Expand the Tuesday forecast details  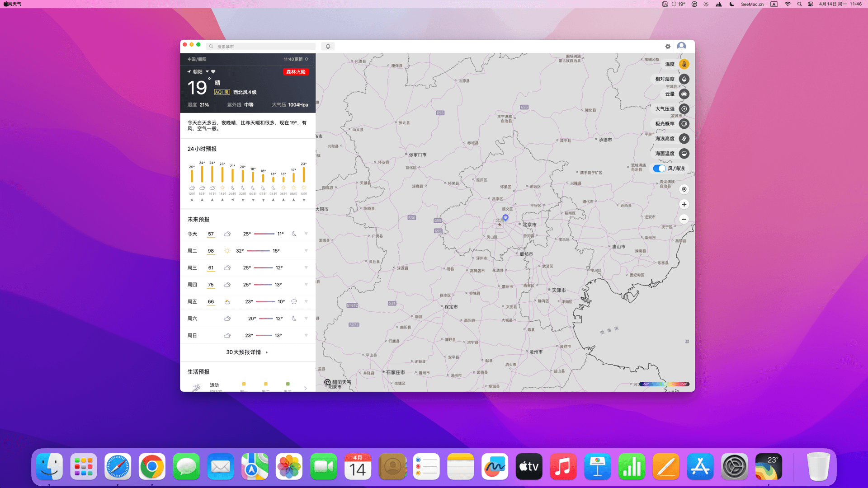[x=306, y=250]
